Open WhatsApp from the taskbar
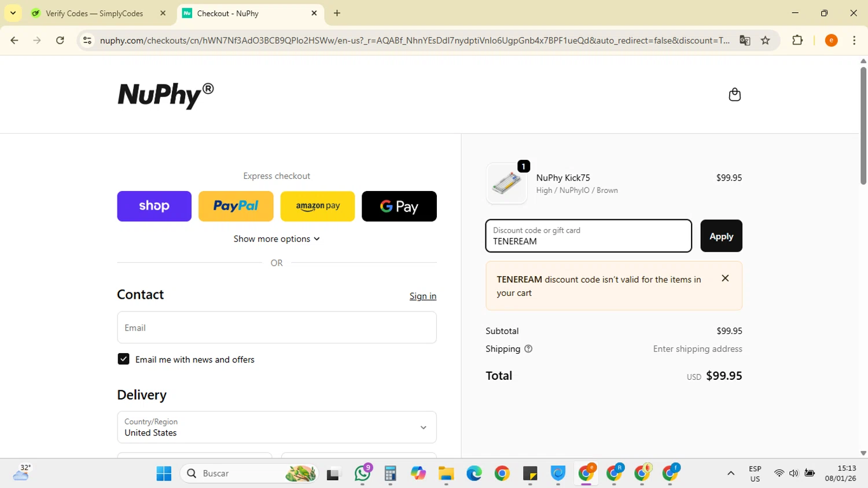The width and height of the screenshot is (868, 488). click(x=363, y=474)
